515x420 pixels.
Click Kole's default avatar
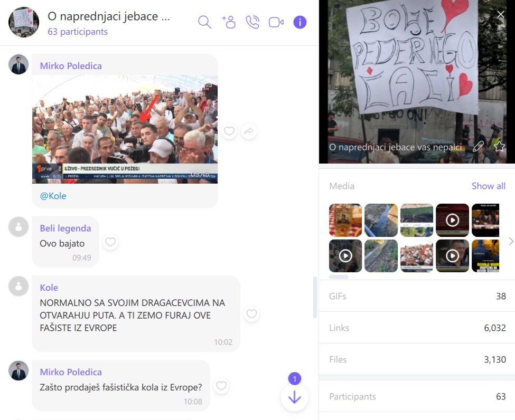(18, 286)
